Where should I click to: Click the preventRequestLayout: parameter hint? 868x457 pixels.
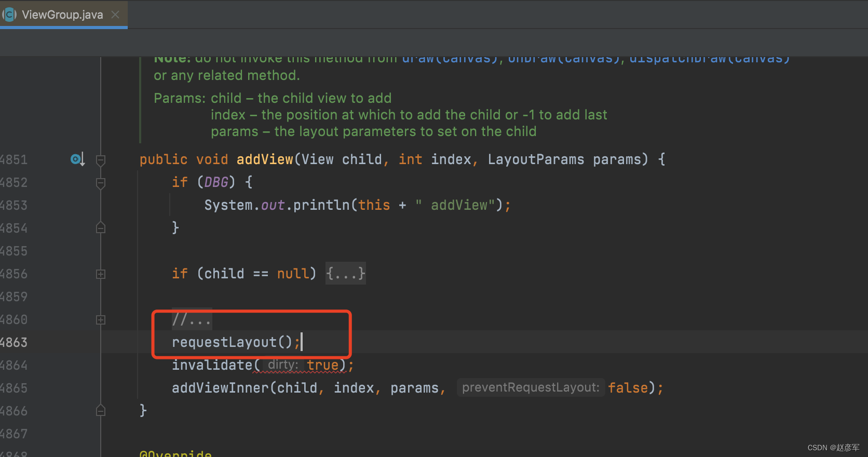(531, 387)
